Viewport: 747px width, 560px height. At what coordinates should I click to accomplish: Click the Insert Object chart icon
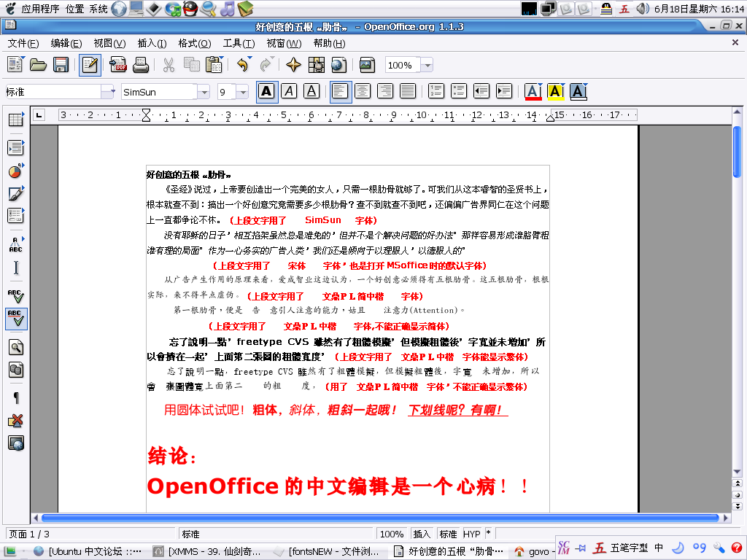coord(16,171)
